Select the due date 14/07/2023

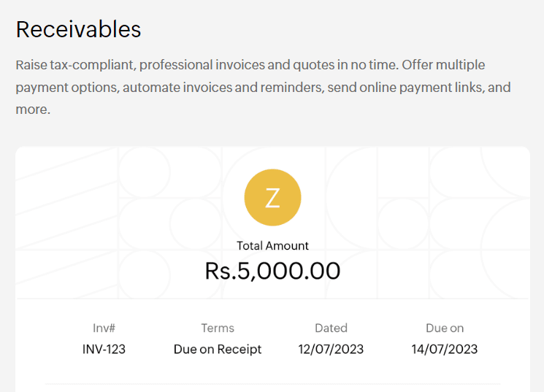click(445, 349)
